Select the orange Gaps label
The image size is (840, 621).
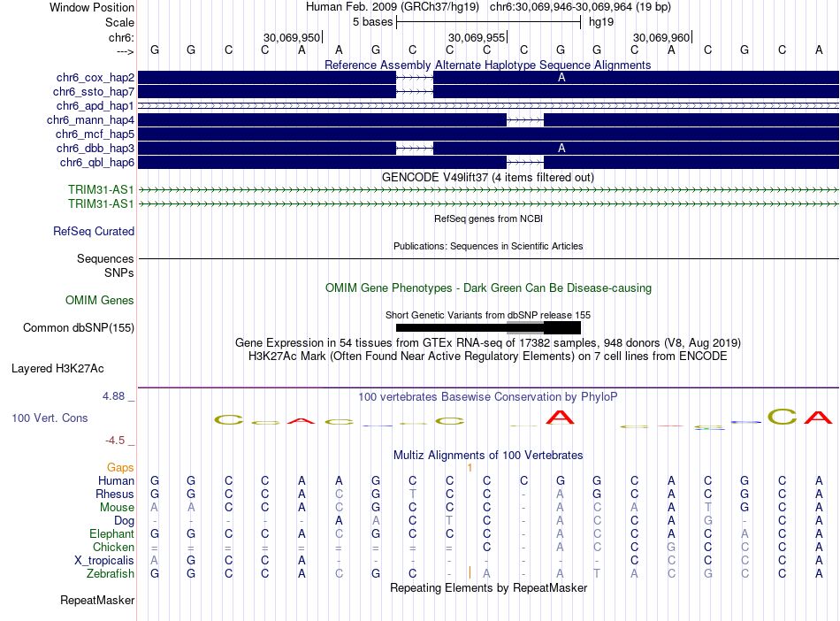tap(120, 468)
